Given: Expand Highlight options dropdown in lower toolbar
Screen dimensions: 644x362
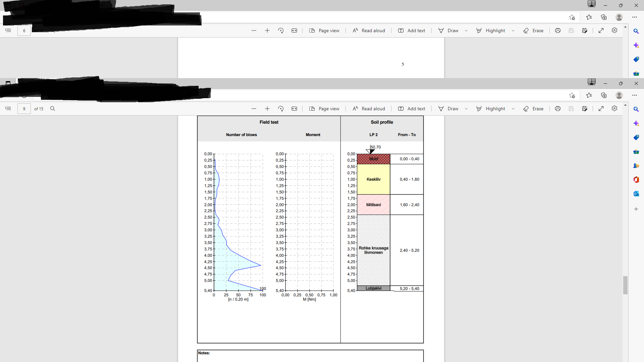Looking at the screenshot, I should (x=513, y=109).
